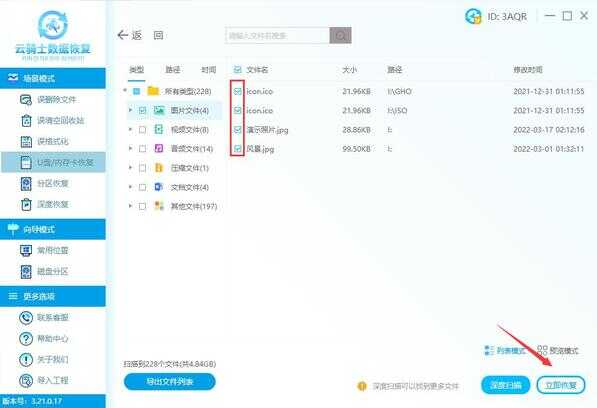Click the 立即恢复 button
This screenshot has width=597, height=408.
[x=560, y=385]
